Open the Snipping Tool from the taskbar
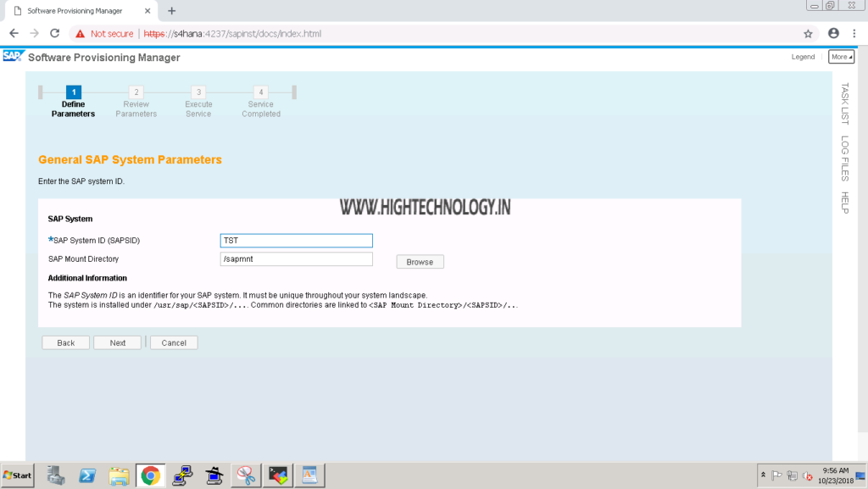Viewport: 868px width, 489px height. click(246, 475)
